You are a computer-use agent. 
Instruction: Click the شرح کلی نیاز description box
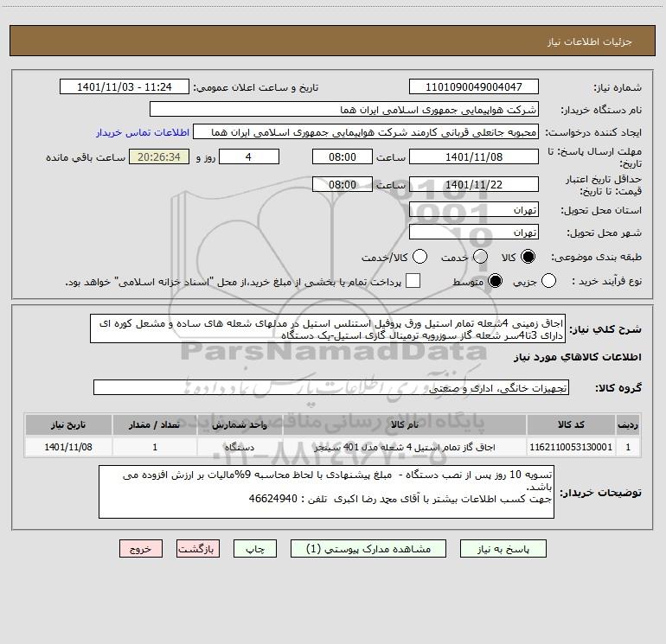(x=328, y=329)
